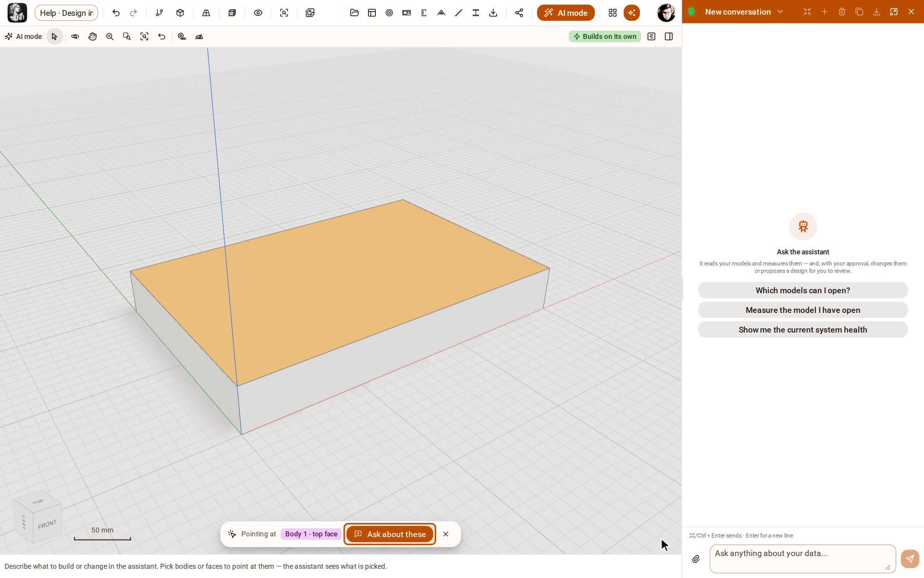The width and height of the screenshot is (924, 578).
Task: Toggle the 'Builds on its own' badge
Action: 604,37
